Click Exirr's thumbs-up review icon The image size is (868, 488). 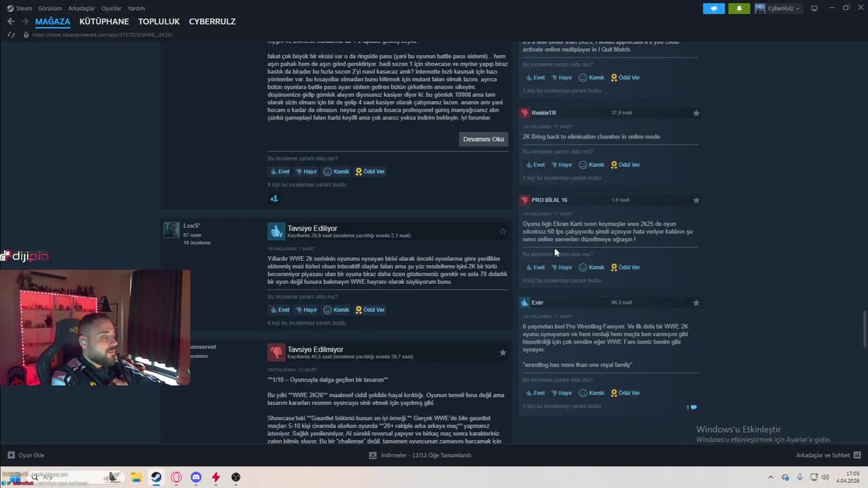[524, 302]
